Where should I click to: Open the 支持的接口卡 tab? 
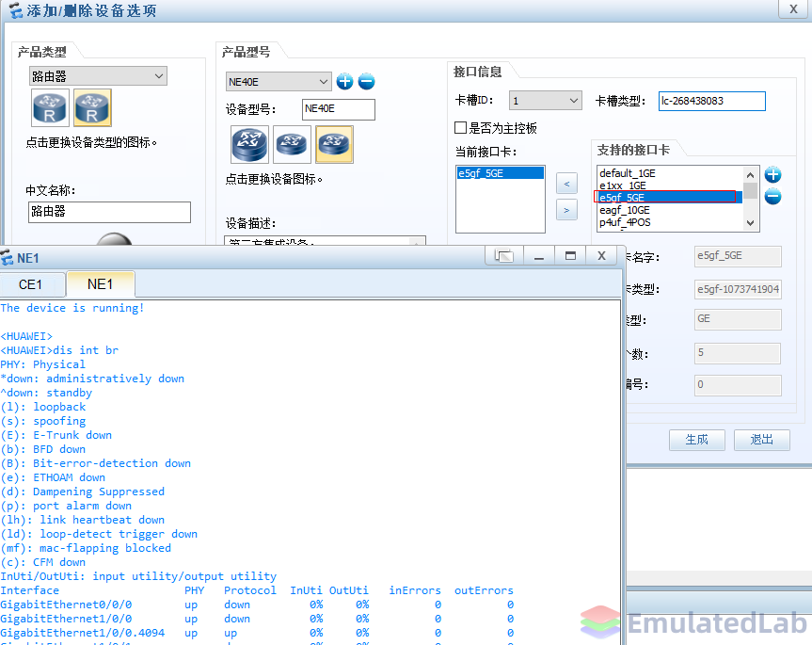click(x=633, y=150)
